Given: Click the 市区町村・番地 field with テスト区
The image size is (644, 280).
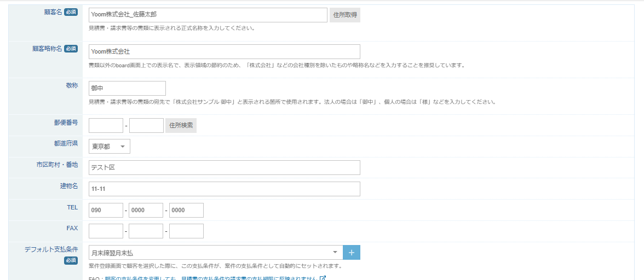Looking at the screenshot, I should 225,167.
